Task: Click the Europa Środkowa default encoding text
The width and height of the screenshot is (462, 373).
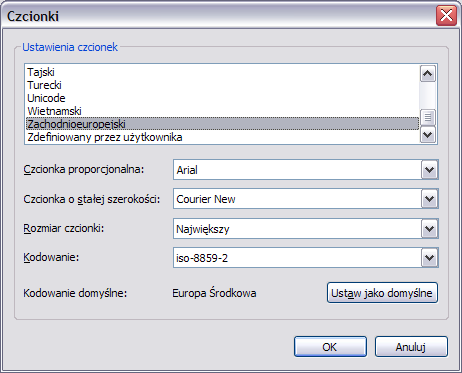Action: coord(214,293)
